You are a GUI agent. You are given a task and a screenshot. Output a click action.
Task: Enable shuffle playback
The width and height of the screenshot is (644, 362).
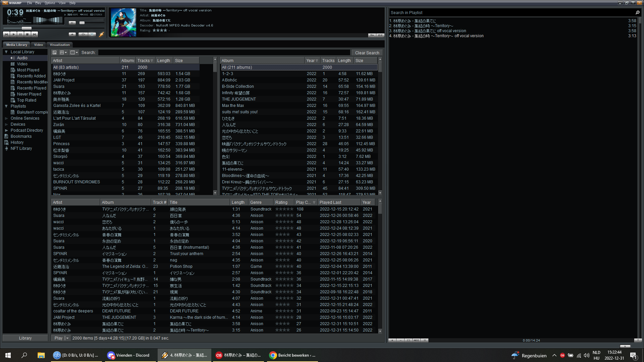tap(83, 34)
